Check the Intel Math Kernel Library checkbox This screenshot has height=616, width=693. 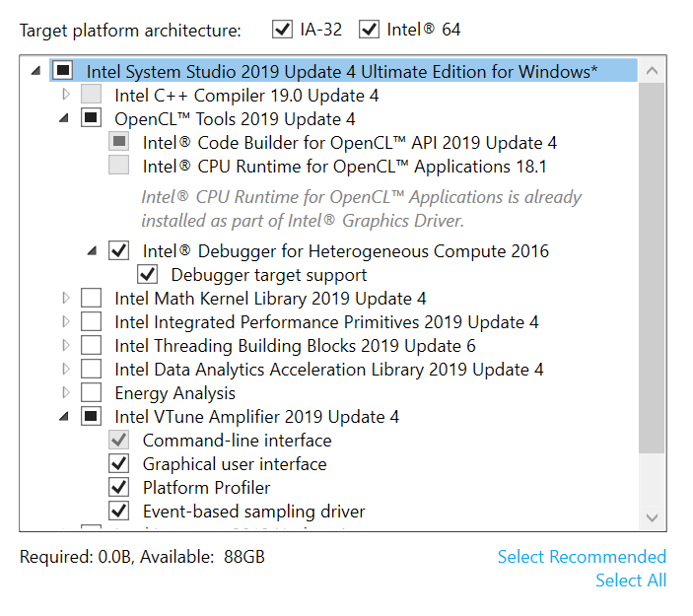91,298
